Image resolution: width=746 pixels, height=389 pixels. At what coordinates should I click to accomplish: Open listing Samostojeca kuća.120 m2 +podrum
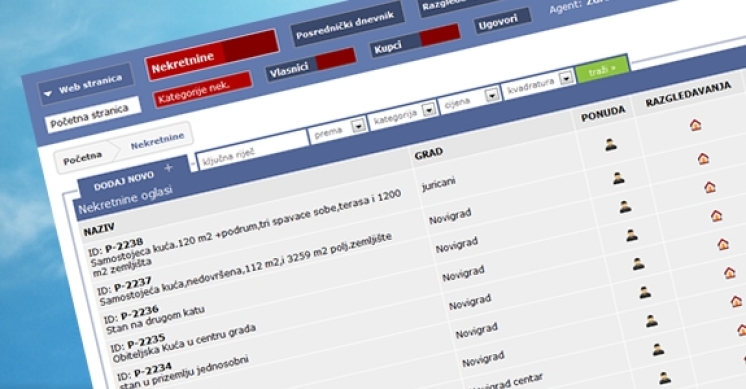pyautogui.click(x=245, y=232)
